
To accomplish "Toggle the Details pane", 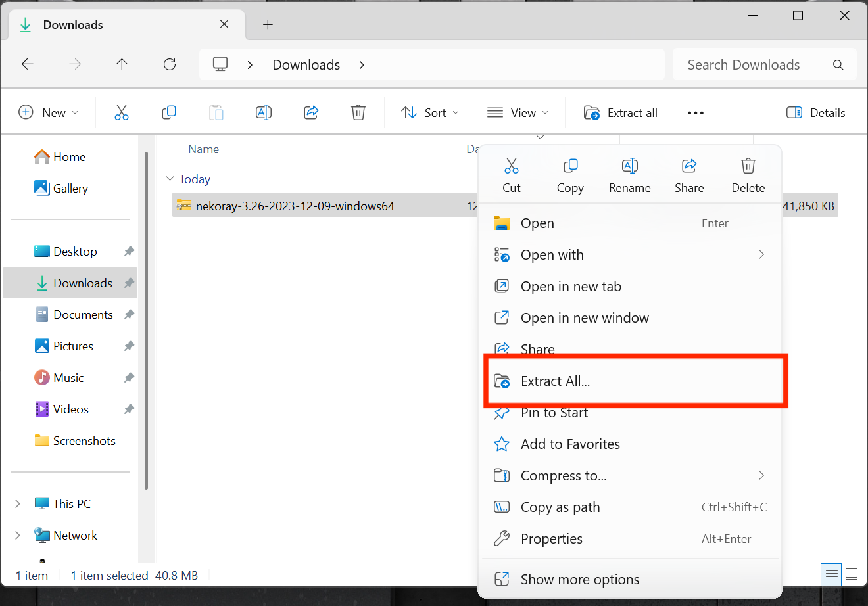I will click(x=815, y=112).
